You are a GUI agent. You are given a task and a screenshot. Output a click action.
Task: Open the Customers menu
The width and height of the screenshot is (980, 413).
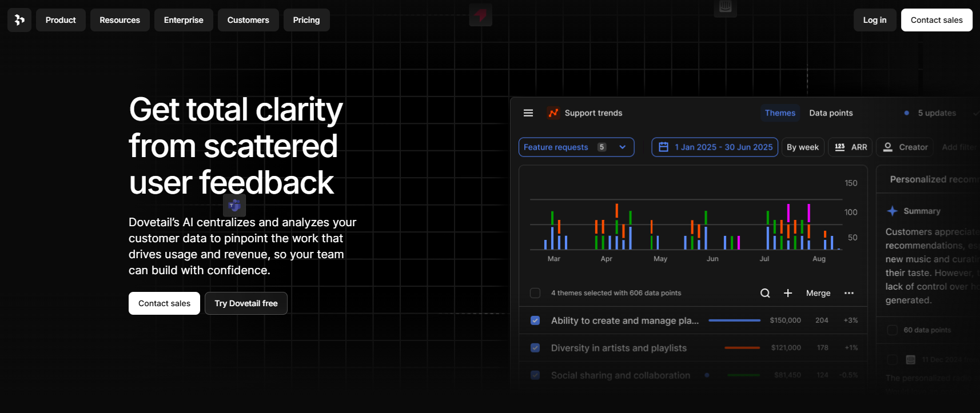[248, 20]
